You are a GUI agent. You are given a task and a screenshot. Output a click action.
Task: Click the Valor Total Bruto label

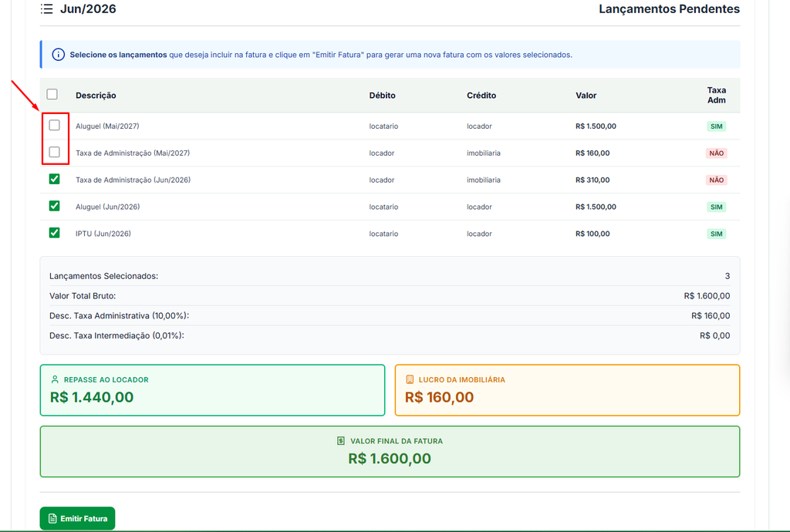83,296
